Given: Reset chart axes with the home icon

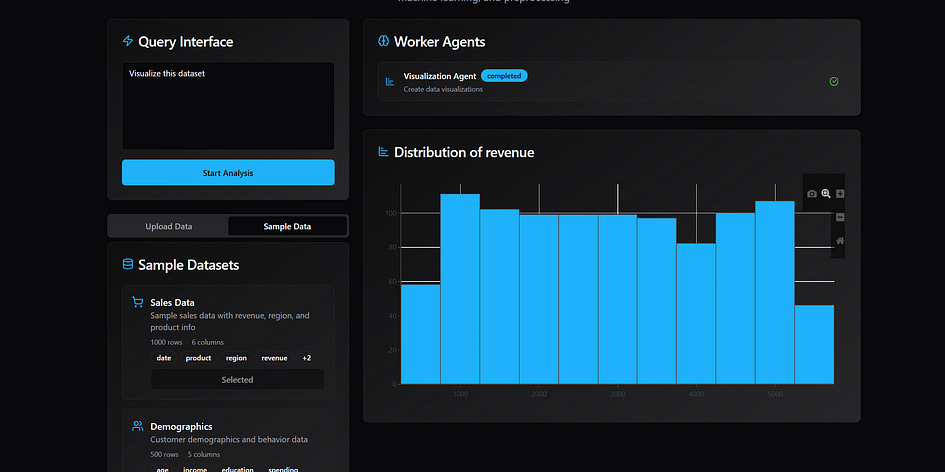Looking at the screenshot, I should tap(840, 241).
